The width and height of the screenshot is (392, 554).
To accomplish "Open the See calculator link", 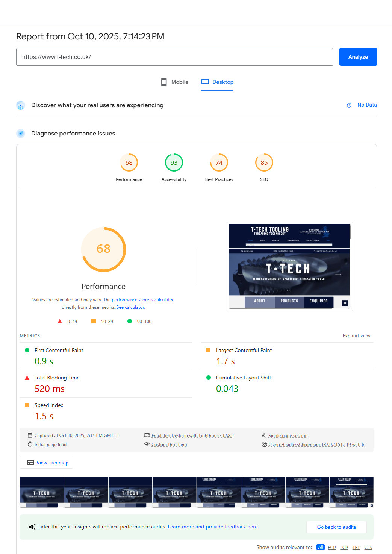I will (130, 307).
